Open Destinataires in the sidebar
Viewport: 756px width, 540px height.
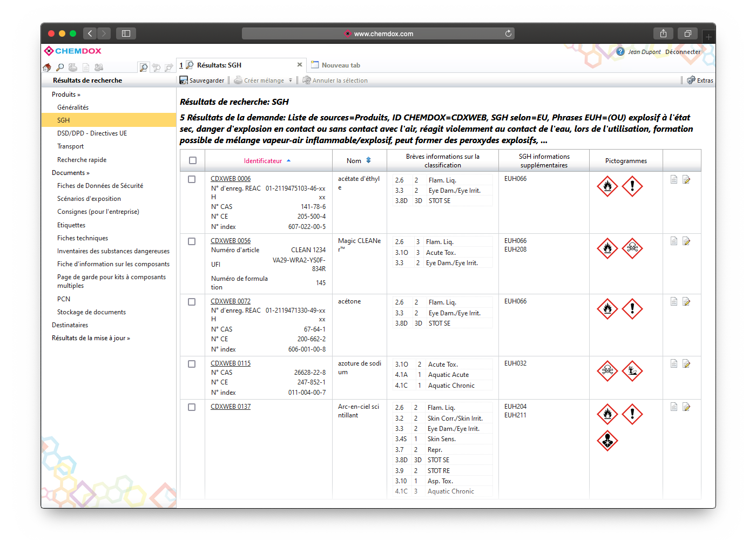(x=70, y=325)
